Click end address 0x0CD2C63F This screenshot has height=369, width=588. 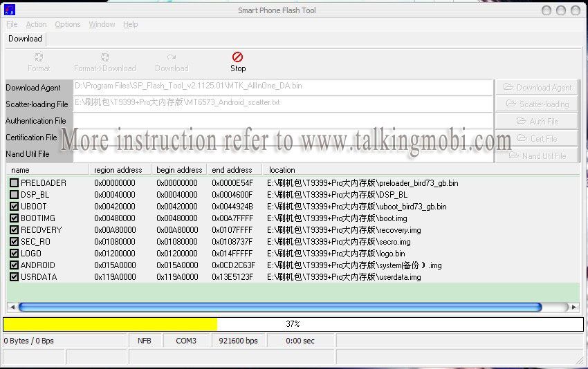(x=233, y=265)
